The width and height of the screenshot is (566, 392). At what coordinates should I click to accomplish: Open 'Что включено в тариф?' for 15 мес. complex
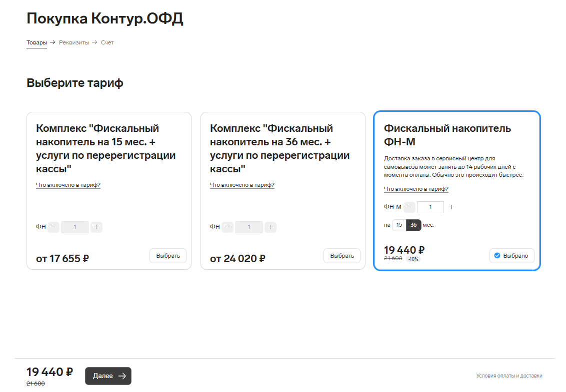point(68,185)
